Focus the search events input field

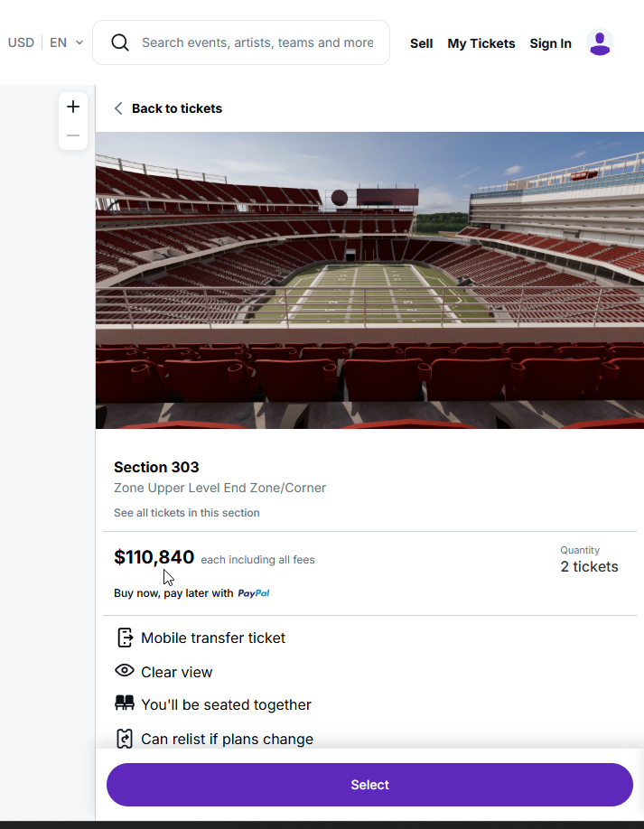[x=257, y=42]
